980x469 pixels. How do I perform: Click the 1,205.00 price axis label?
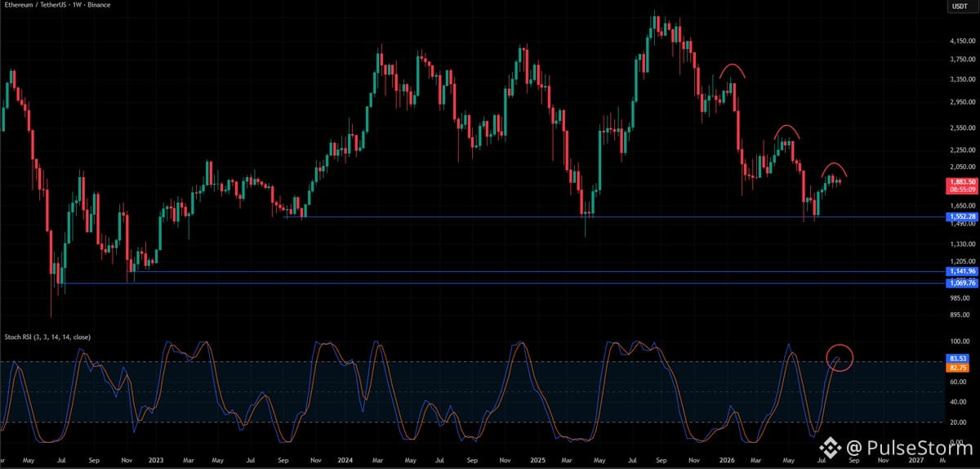(x=962, y=261)
